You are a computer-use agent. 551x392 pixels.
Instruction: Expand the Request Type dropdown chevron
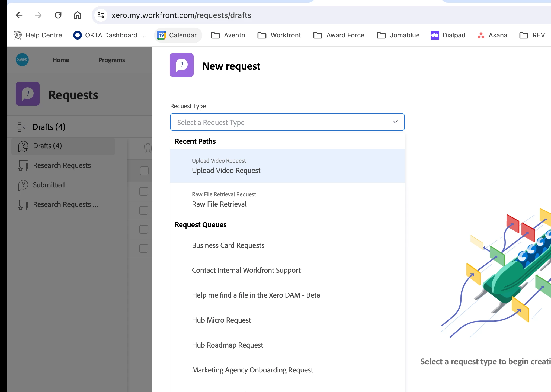(395, 122)
